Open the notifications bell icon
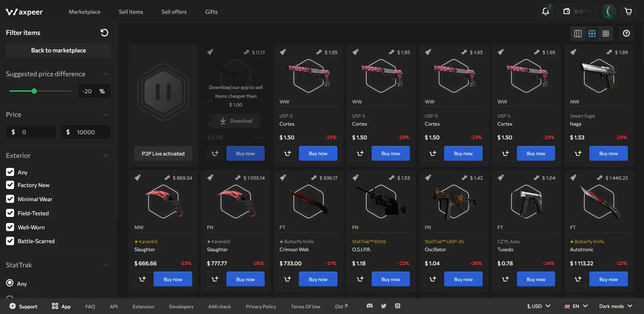 point(546,11)
